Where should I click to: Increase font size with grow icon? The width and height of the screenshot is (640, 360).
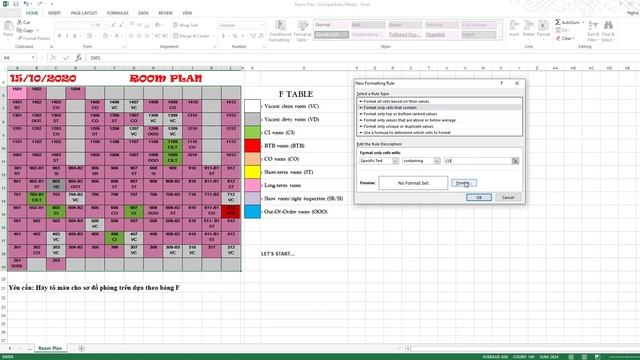click(113, 25)
